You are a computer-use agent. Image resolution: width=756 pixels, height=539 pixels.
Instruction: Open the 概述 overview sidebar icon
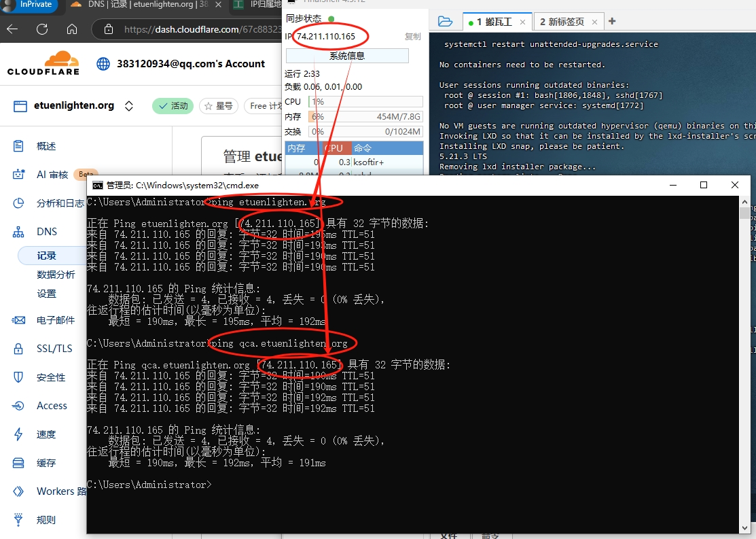[x=18, y=145]
